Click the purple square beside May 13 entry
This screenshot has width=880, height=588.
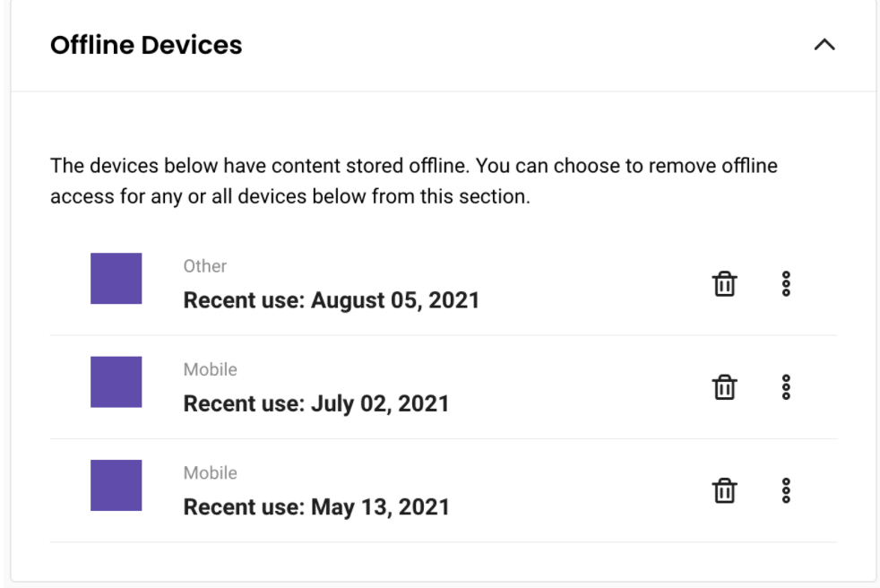point(116,486)
